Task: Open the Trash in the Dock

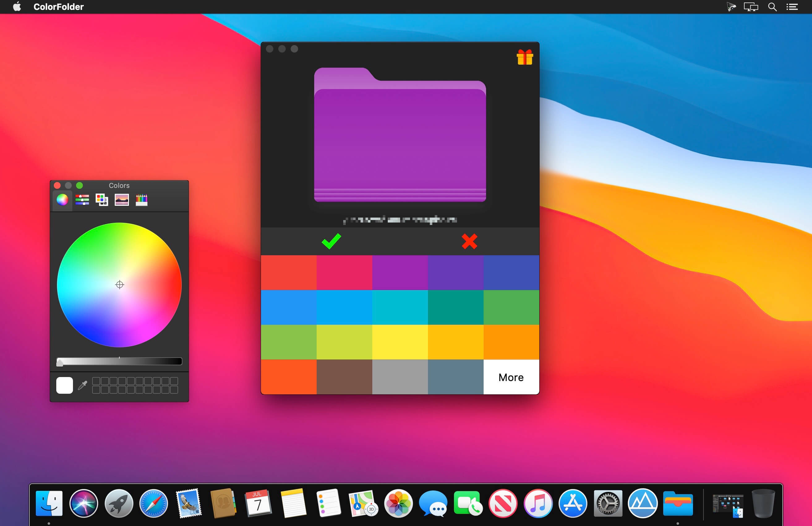Action: [x=763, y=503]
